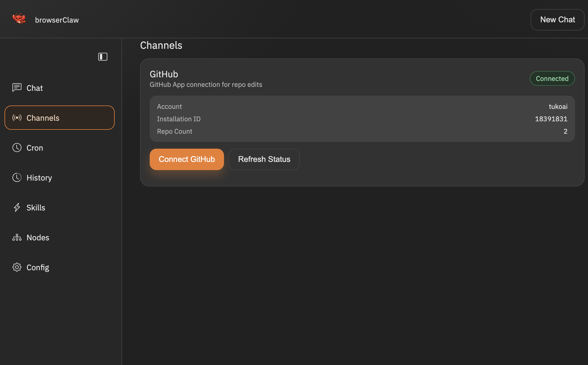This screenshot has width=588, height=365.
Task: Click the Config gear icon
Action: [x=17, y=267]
